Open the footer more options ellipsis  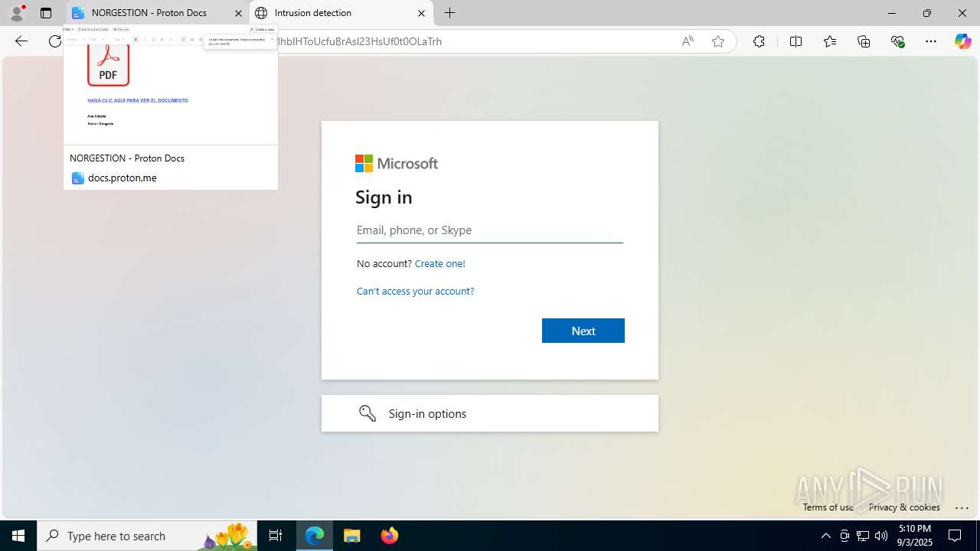coord(962,507)
